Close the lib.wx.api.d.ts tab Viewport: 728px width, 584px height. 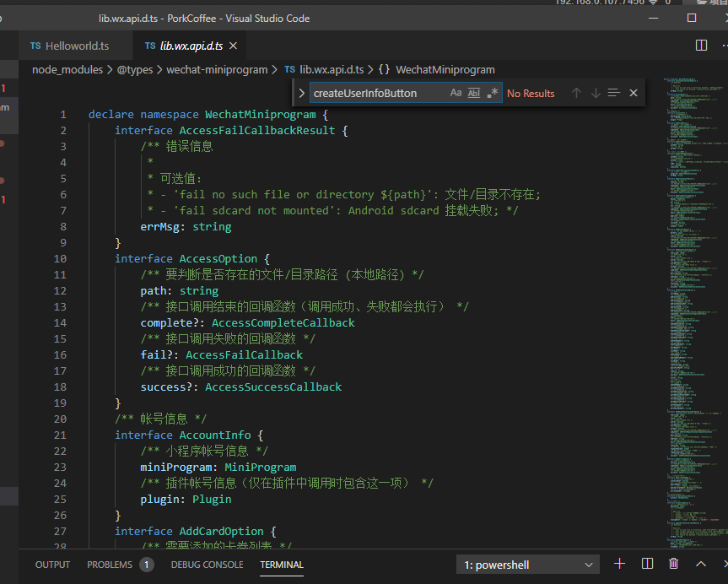pos(234,46)
